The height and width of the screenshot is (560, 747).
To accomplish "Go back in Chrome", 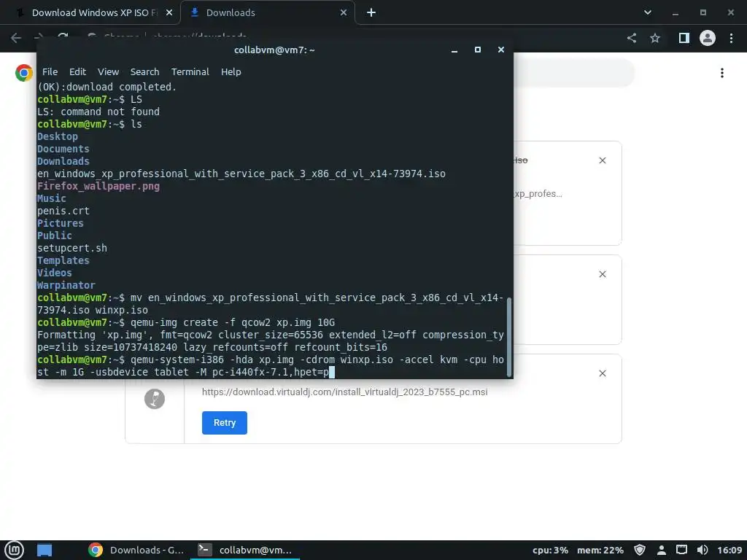I will pos(16,38).
